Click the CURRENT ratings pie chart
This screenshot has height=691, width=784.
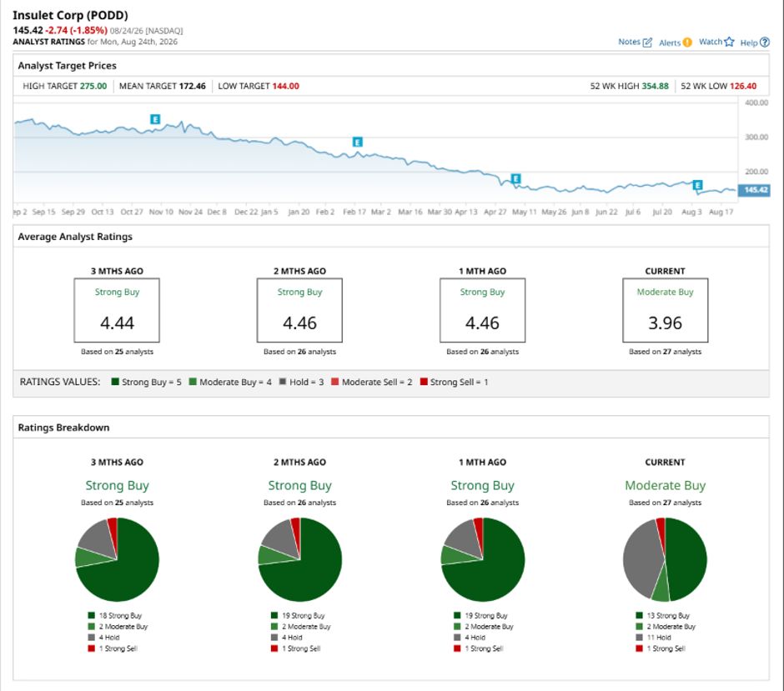665,559
